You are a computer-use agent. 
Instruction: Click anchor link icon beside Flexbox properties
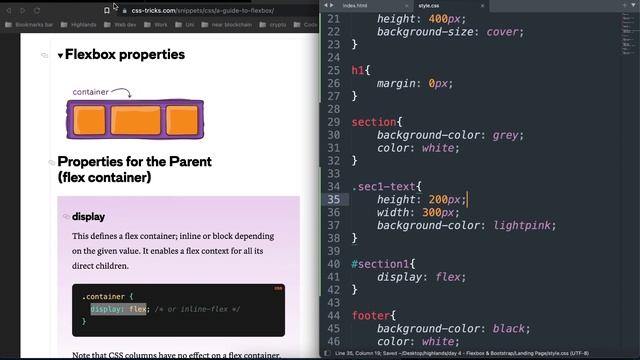coord(44,55)
